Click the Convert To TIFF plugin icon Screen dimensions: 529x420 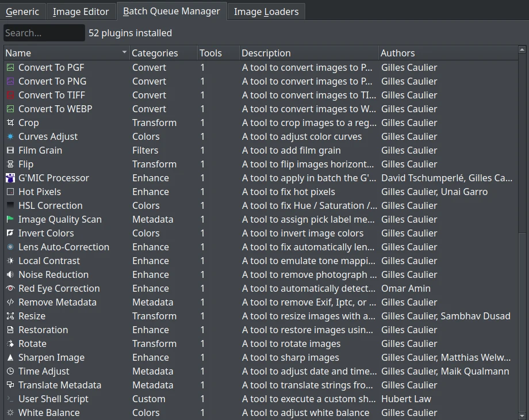point(10,95)
